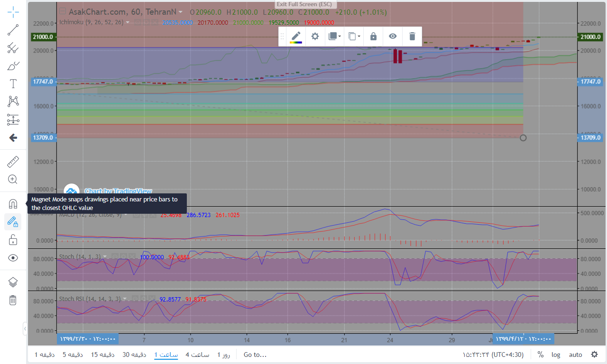
Task: Select the zoom in tool
Action: point(13,180)
